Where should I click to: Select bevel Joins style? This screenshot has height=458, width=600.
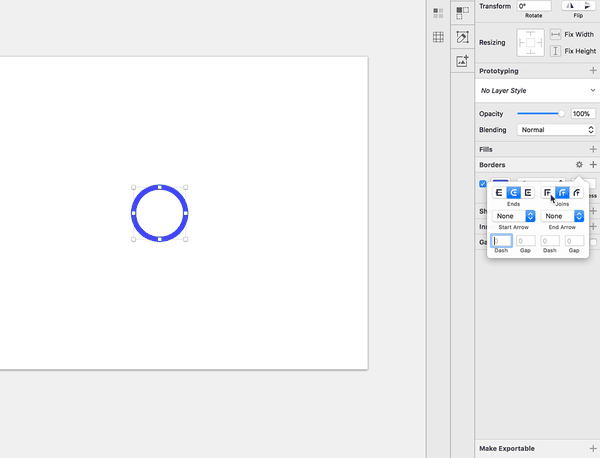(576, 192)
